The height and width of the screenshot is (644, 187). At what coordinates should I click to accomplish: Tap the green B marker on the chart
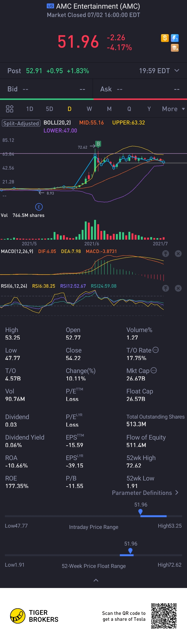point(98,144)
